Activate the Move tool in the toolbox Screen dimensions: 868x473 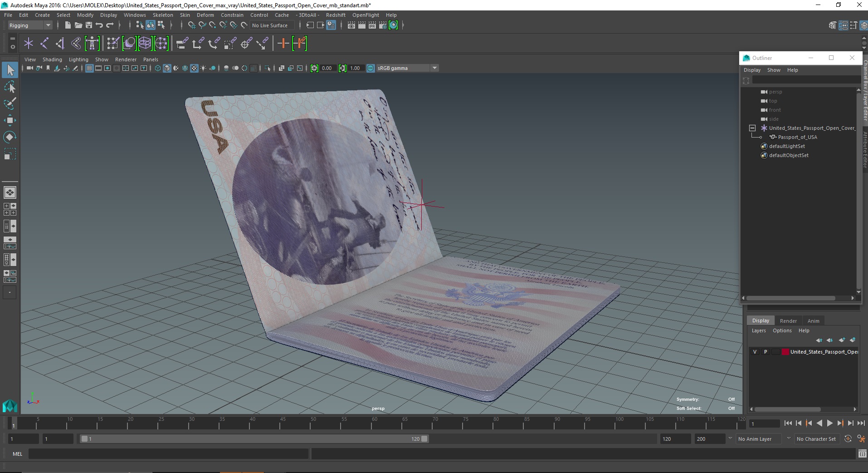tap(10, 120)
